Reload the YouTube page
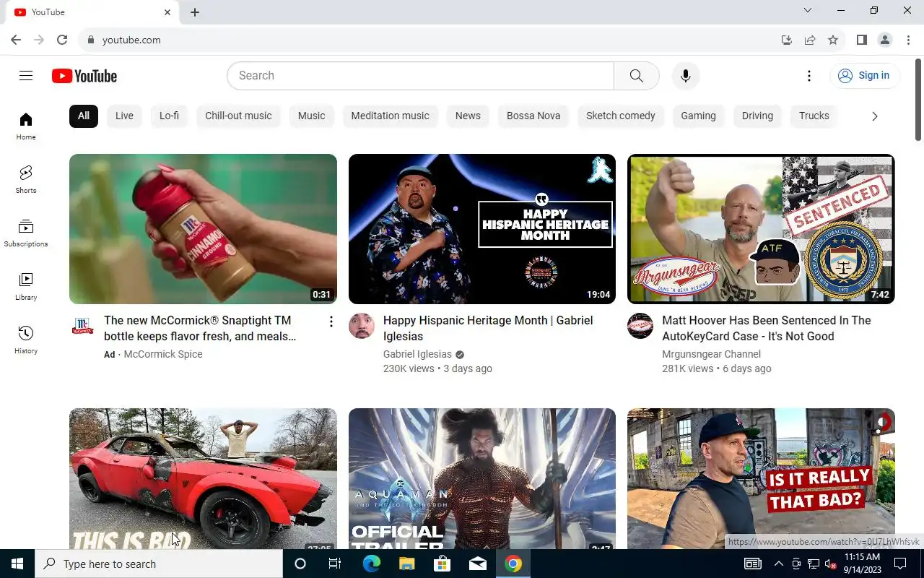Image resolution: width=924 pixels, height=578 pixels. (x=62, y=40)
